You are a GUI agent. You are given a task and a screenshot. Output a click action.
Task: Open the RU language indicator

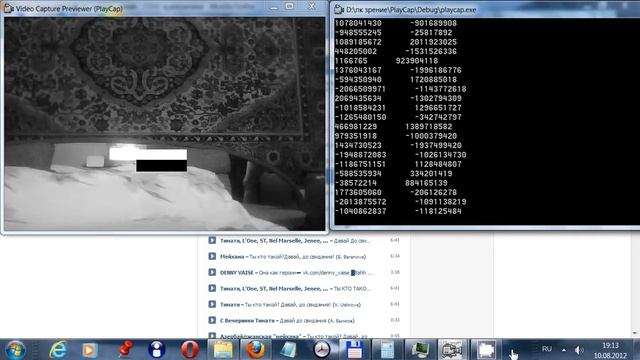point(547,349)
